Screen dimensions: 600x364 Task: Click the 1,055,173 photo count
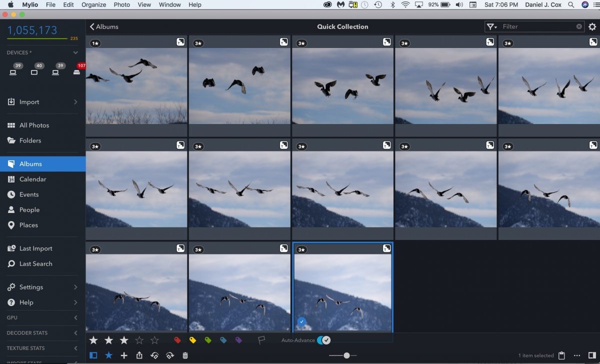32,30
